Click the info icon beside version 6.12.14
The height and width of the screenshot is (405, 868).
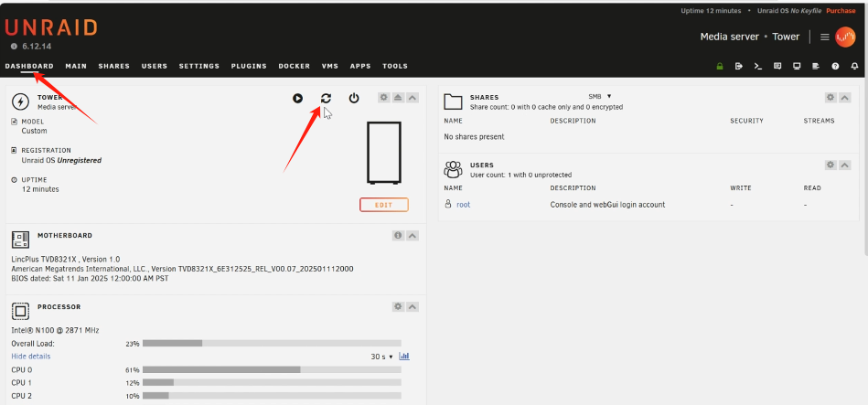pos(15,47)
